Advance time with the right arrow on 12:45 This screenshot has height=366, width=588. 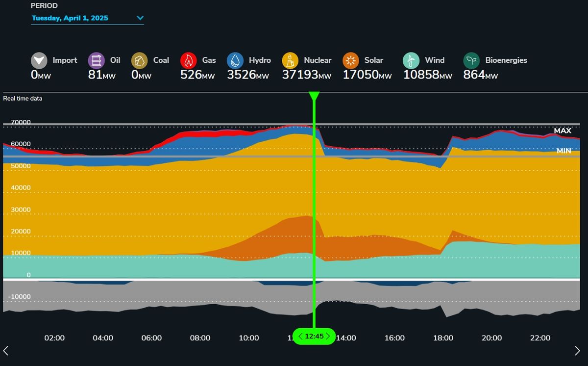click(x=328, y=337)
